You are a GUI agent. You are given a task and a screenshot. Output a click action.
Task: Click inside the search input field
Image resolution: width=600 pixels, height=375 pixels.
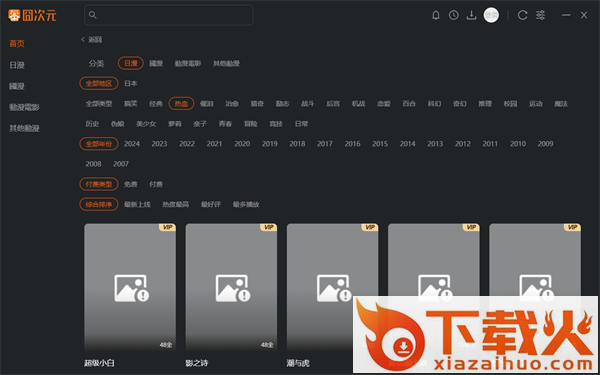tap(168, 15)
